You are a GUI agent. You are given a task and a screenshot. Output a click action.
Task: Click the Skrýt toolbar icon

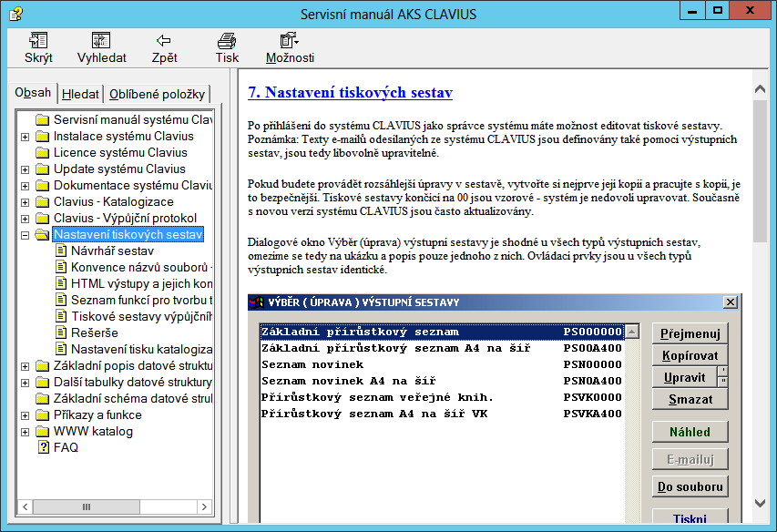pos(38,41)
